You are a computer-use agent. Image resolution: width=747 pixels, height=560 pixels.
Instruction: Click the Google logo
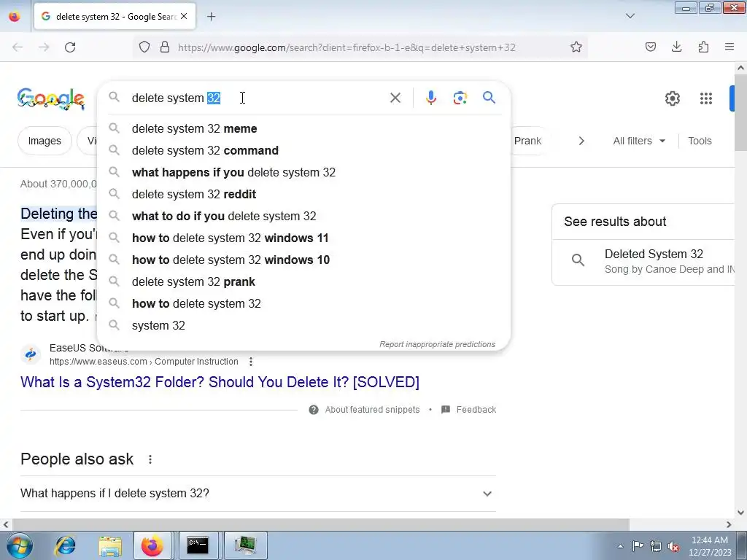click(51, 99)
